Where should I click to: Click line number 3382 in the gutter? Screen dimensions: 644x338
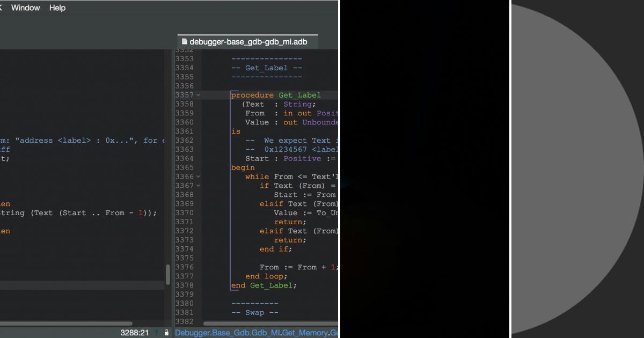point(184,321)
